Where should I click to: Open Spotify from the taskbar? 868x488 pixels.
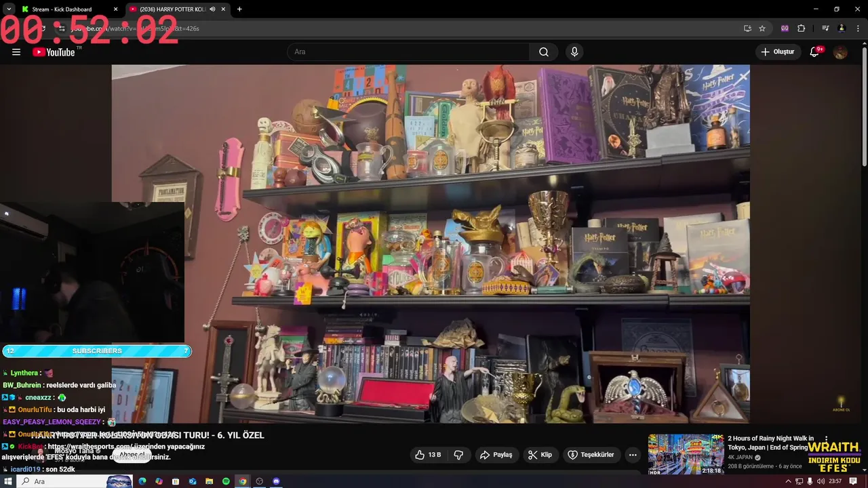point(226,481)
